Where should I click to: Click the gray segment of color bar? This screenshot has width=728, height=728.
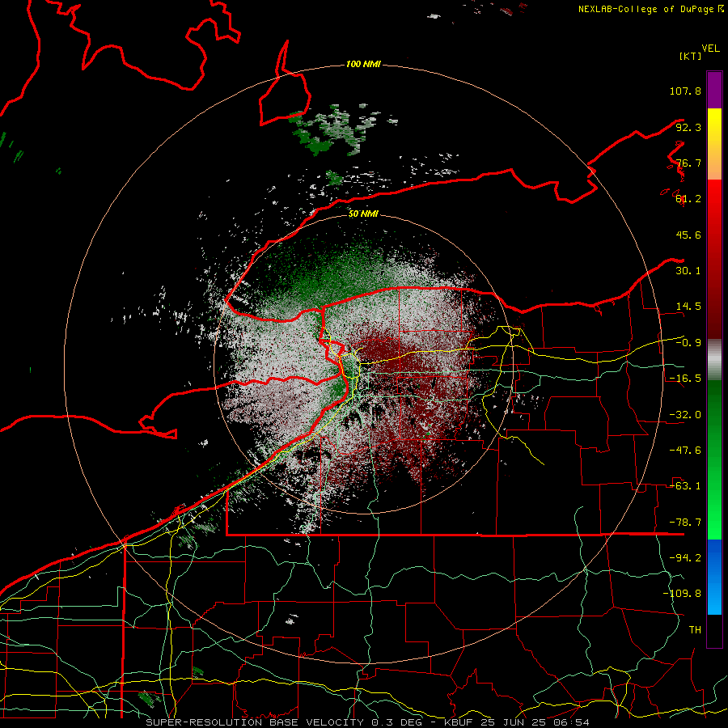pos(714,360)
